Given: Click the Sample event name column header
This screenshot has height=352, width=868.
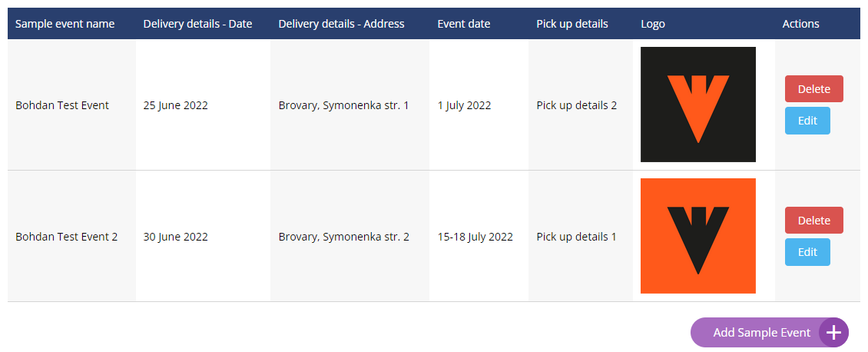Looking at the screenshot, I should pos(65,24).
